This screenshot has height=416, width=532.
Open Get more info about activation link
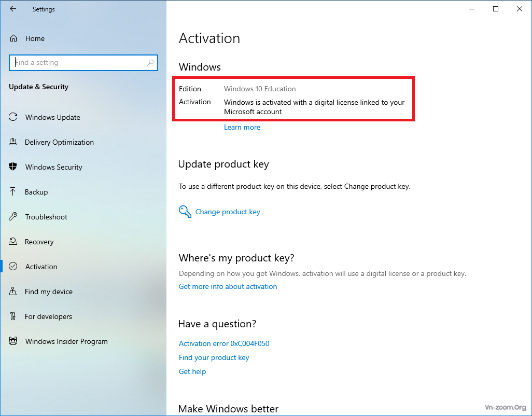tap(228, 286)
